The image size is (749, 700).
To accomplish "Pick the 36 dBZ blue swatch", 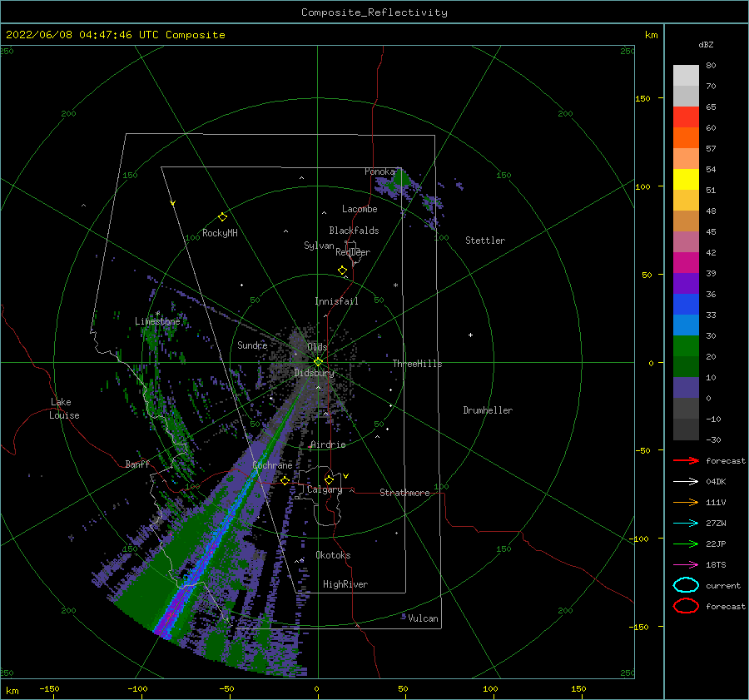I will (x=686, y=304).
